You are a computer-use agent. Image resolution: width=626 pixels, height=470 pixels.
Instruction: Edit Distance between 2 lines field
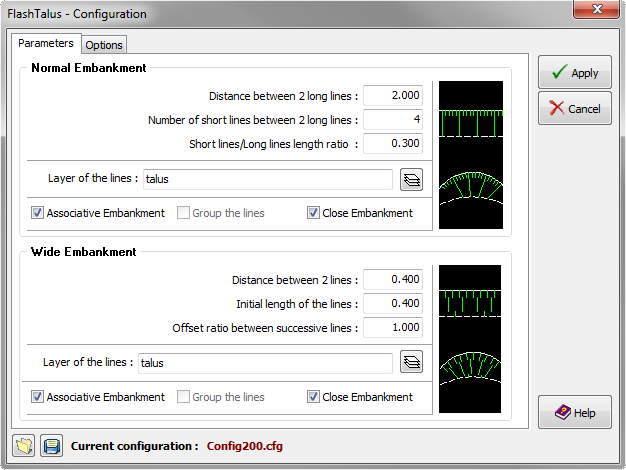[393, 279]
